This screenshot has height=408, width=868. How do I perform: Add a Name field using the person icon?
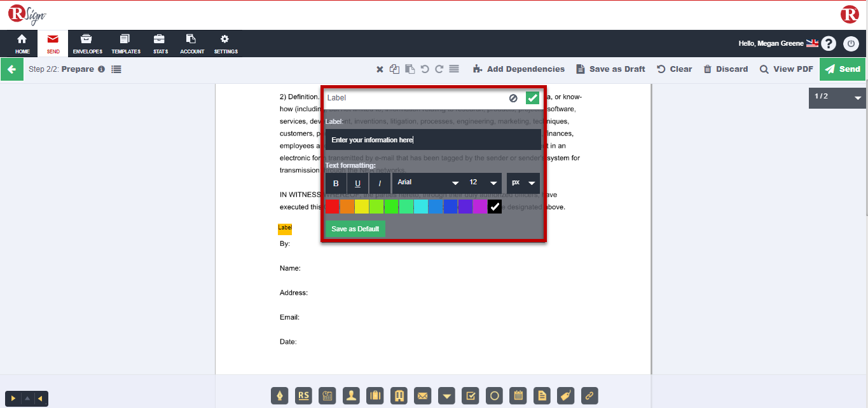coord(350,395)
